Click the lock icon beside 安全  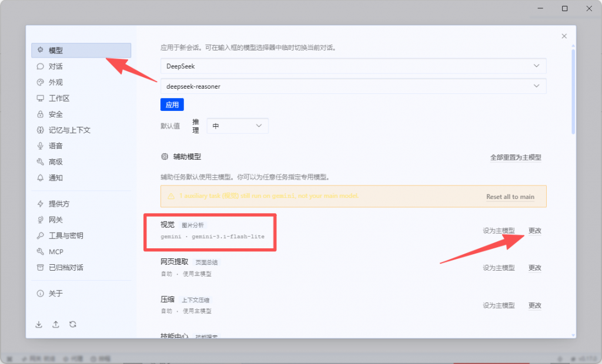[x=41, y=114]
